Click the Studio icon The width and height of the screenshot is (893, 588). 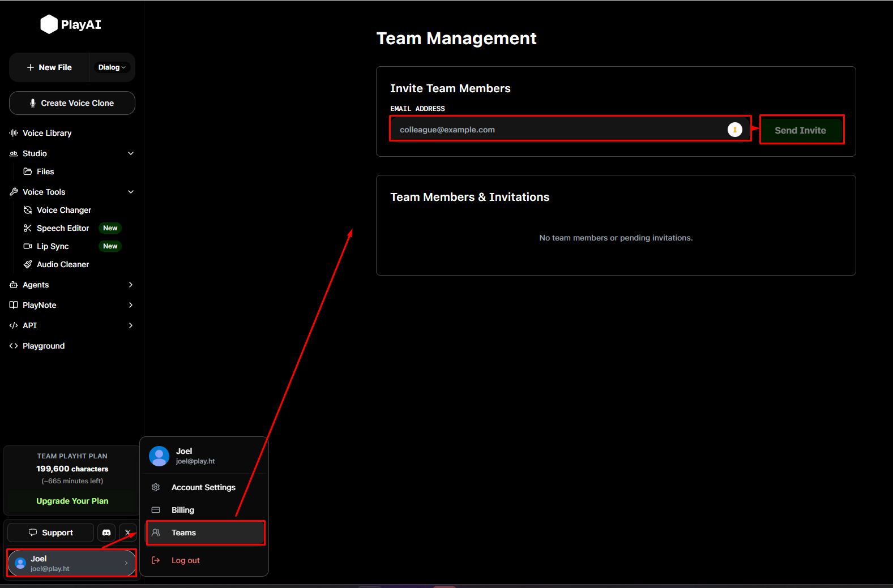14,153
